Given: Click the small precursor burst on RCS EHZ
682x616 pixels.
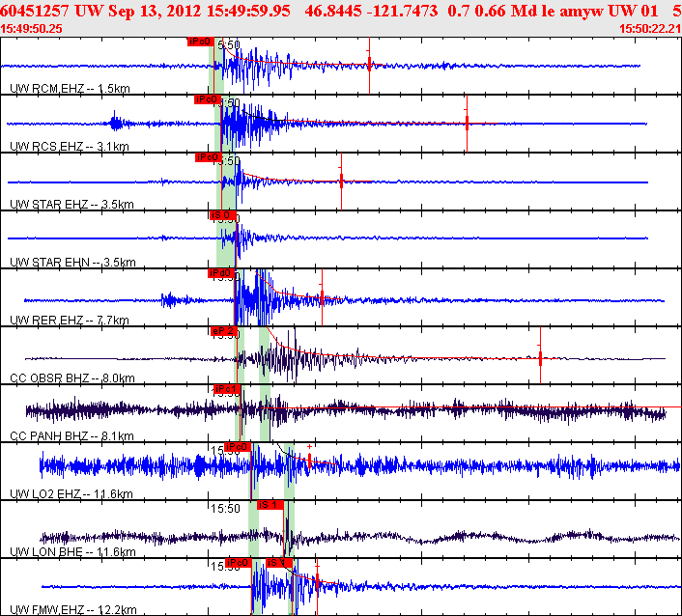Looking at the screenshot, I should 116,122.
